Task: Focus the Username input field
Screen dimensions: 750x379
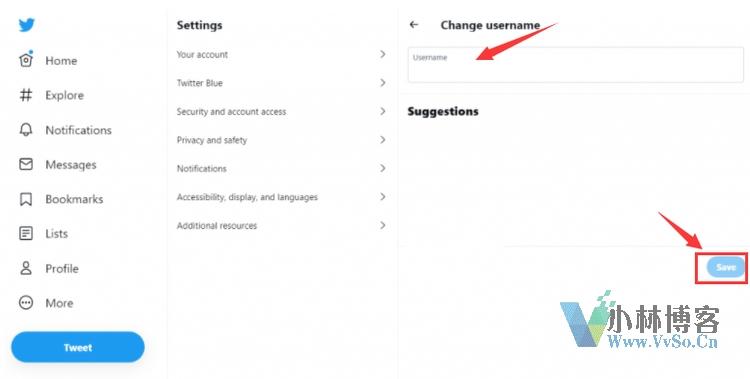Action: [575, 65]
